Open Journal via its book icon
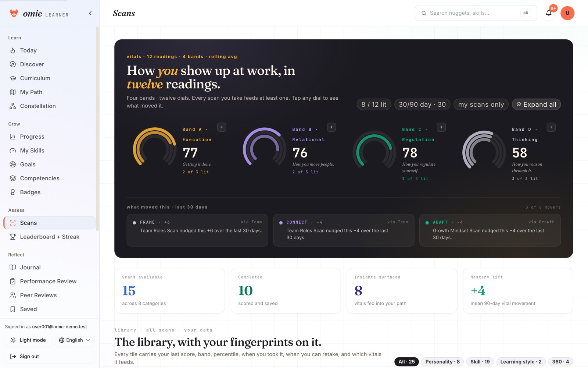The height and width of the screenshot is (368, 588). click(13, 268)
